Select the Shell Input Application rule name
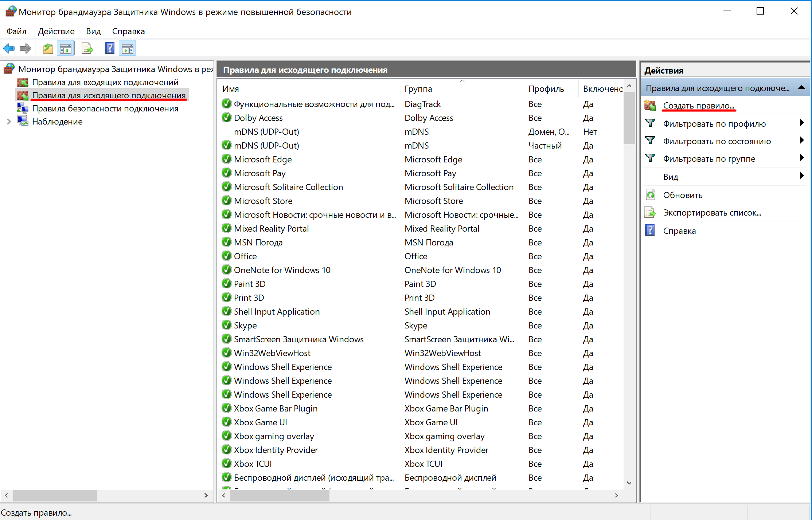812x520 pixels. click(x=277, y=311)
